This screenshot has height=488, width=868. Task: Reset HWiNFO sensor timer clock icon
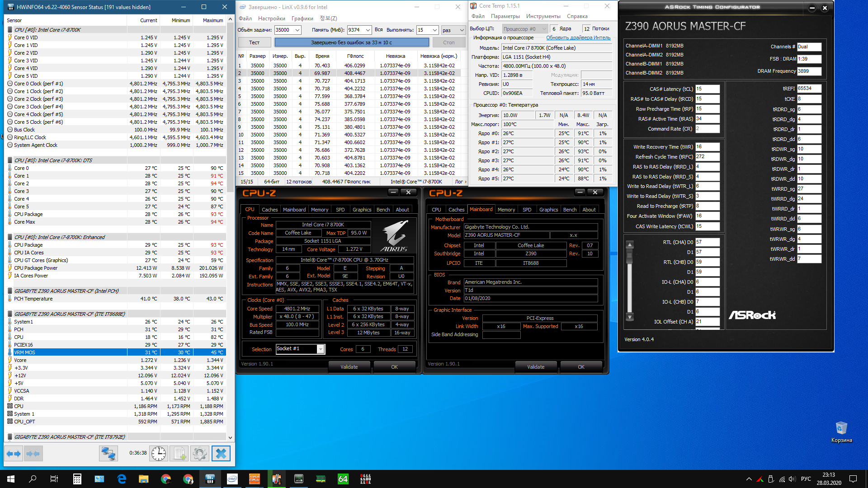(159, 453)
